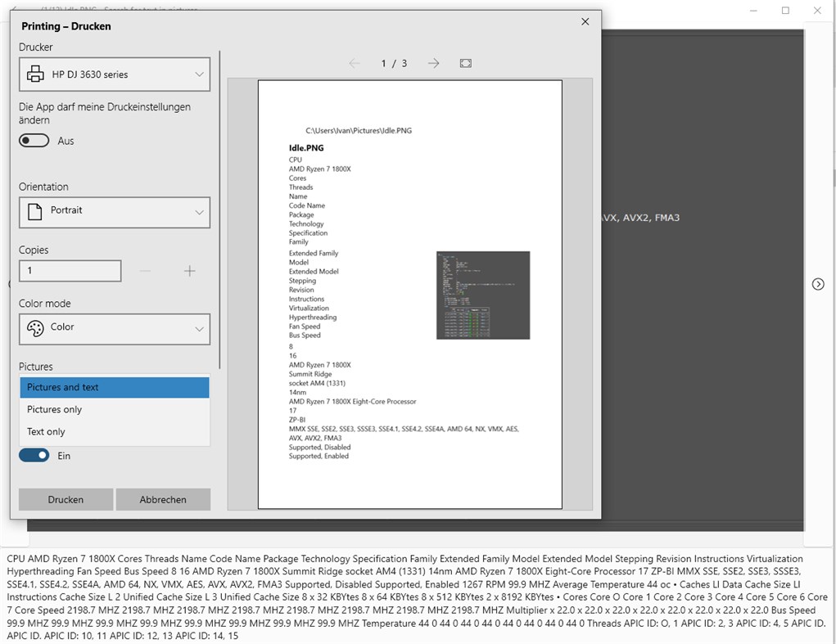Open the HP DJ 3630 series printer dropdown
Image resolution: width=836 pixels, height=644 pixels.
tap(114, 74)
